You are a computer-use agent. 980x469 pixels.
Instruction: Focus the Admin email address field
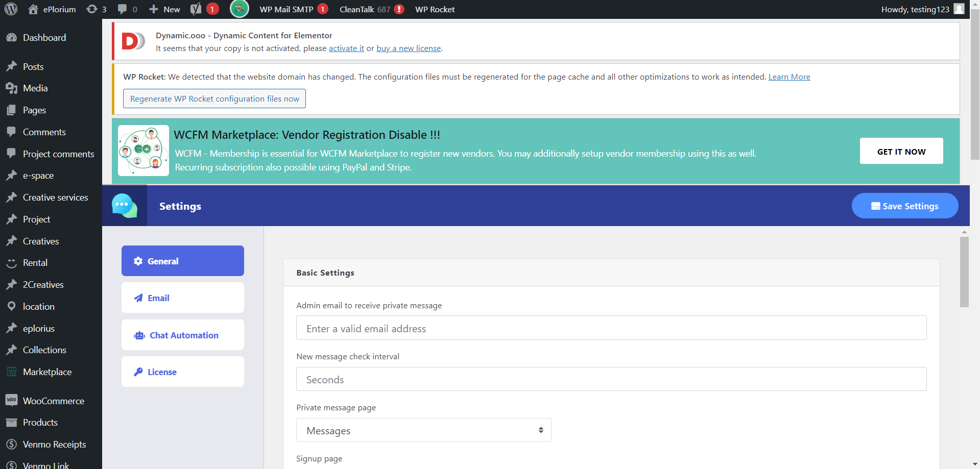click(x=611, y=328)
